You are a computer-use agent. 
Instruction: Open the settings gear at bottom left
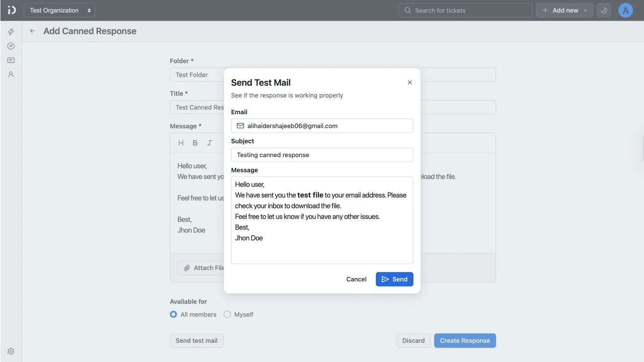coord(11,351)
